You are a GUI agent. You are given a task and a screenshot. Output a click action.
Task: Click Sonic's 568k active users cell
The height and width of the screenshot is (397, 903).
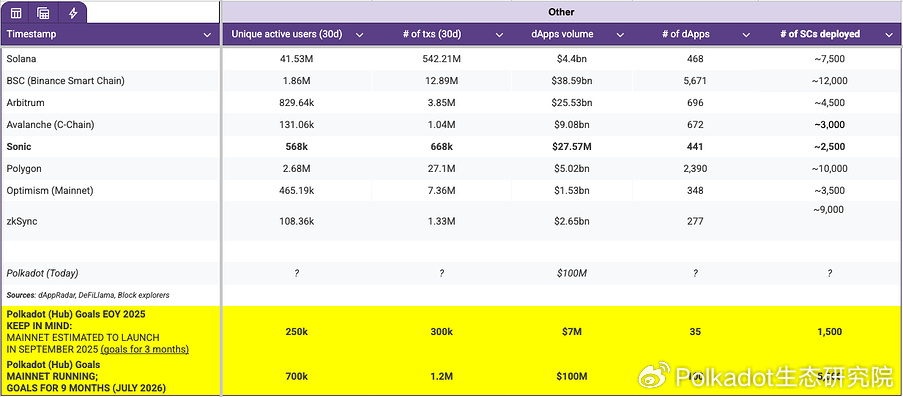(x=296, y=146)
